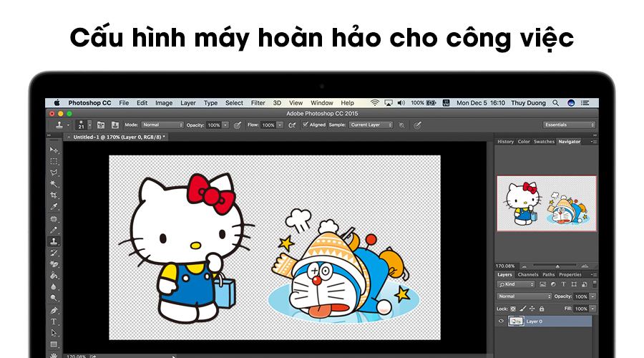Filter for type layers

564,284
